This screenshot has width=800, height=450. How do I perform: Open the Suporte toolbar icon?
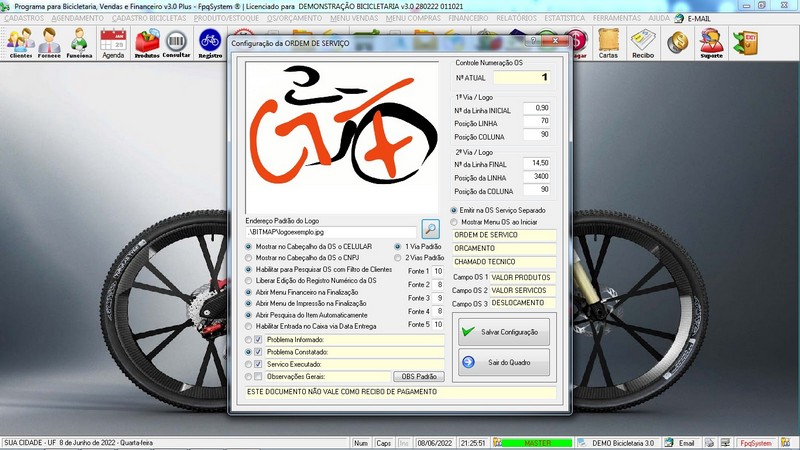click(712, 43)
